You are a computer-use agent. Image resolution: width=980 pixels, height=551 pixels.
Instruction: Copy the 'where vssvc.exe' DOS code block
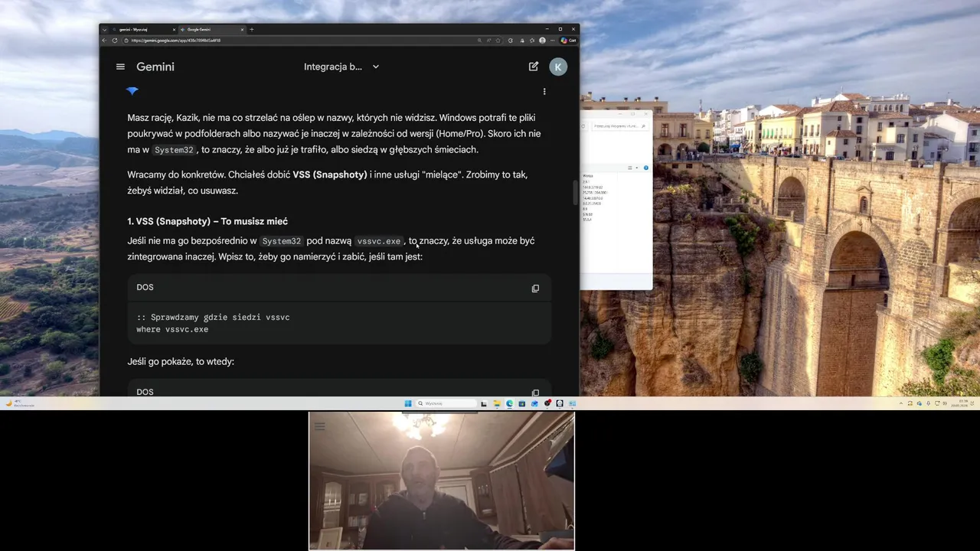(x=535, y=289)
